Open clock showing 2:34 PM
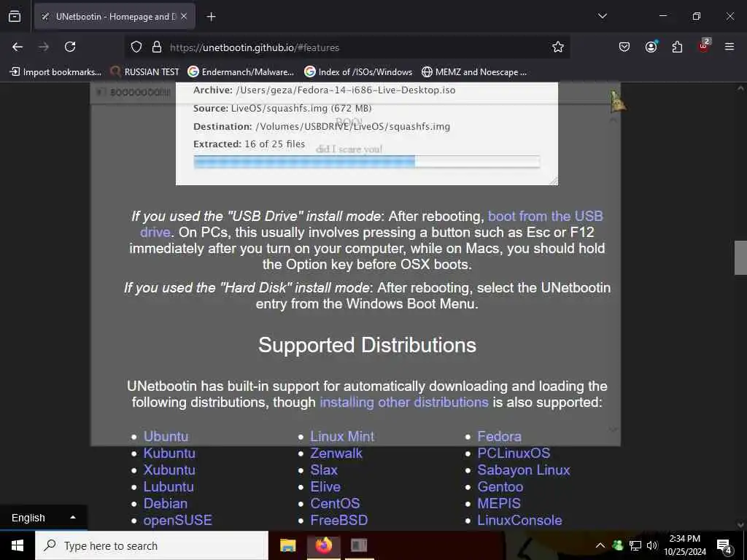 point(685,545)
